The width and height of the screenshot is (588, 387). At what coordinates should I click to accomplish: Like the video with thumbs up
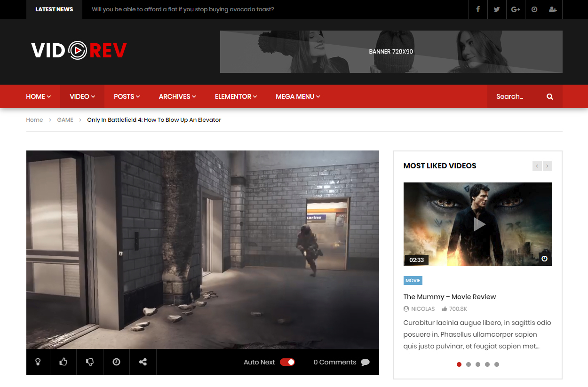click(63, 362)
